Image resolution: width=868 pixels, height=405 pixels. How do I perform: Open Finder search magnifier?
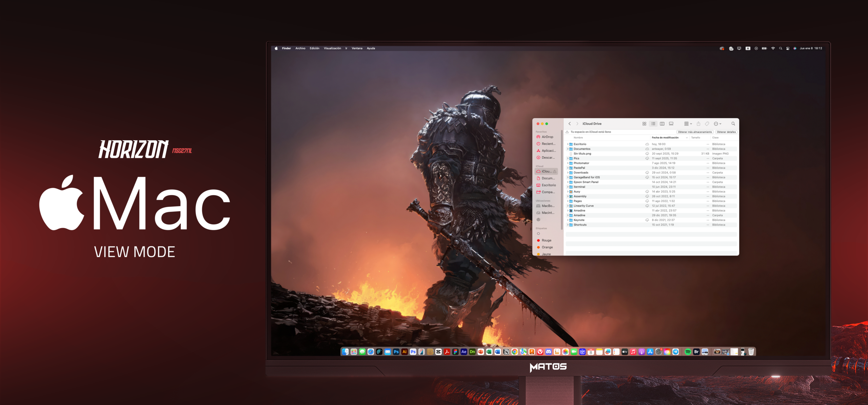(x=733, y=124)
